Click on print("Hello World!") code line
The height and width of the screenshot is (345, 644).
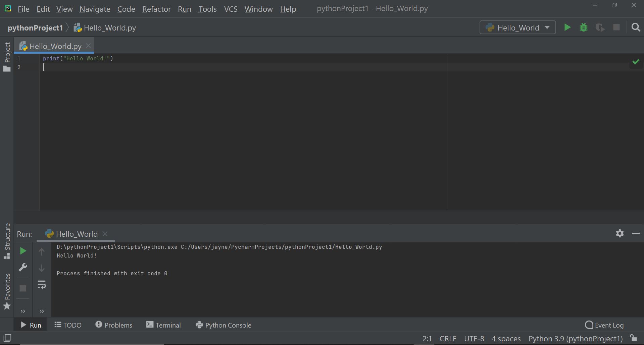point(78,58)
